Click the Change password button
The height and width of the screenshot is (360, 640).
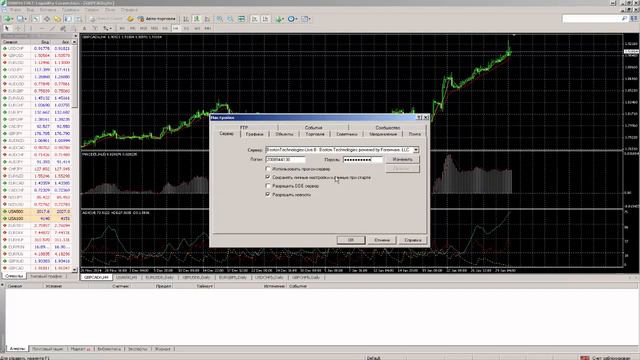click(402, 159)
